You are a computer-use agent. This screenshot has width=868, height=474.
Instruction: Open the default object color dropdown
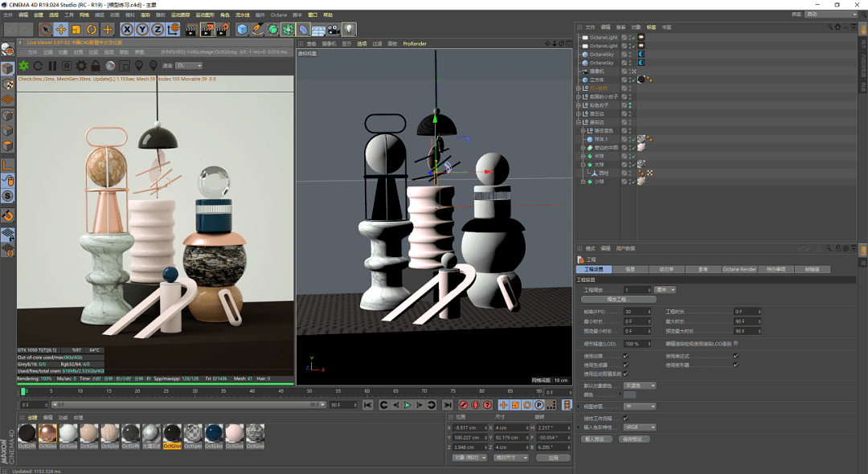tap(640, 386)
